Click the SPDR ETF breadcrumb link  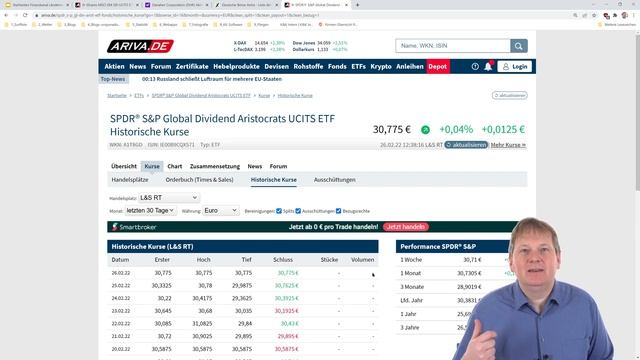click(201, 96)
